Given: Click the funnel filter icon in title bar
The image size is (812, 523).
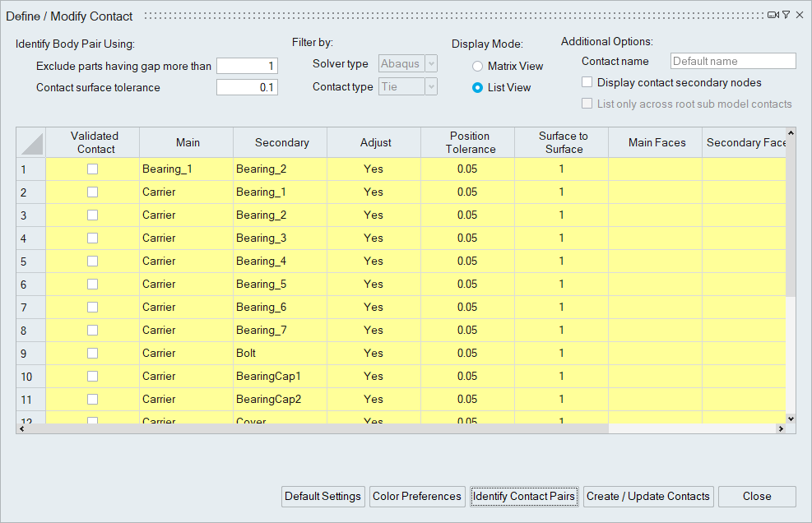Looking at the screenshot, I should [x=786, y=15].
